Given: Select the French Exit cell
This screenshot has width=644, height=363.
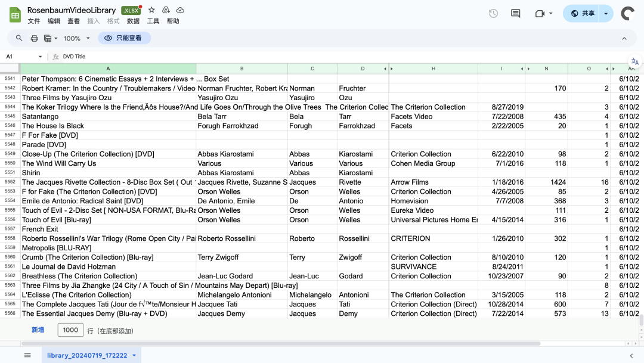Looking at the screenshot, I should pyautogui.click(x=108, y=229).
